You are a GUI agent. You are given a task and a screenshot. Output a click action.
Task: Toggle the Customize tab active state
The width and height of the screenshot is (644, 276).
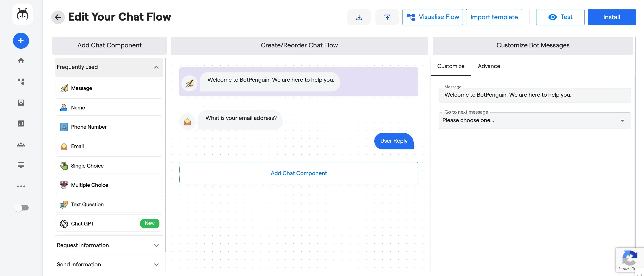point(451,66)
